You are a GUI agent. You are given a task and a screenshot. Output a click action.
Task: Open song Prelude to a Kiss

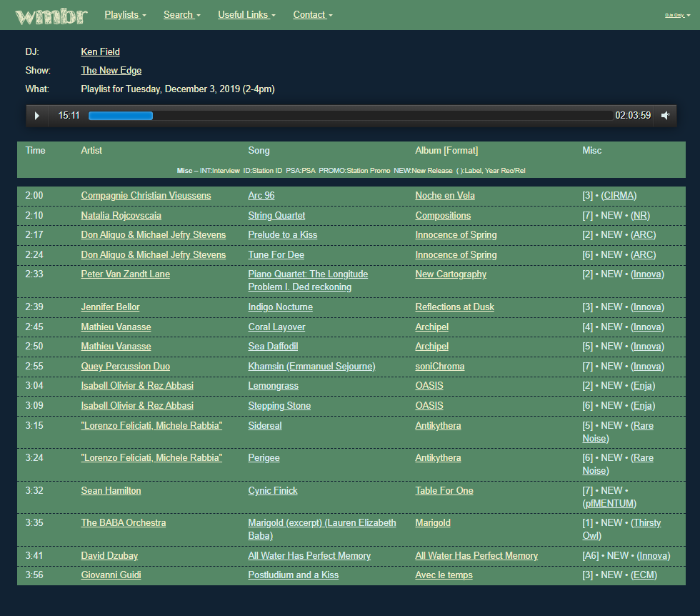pos(283,235)
